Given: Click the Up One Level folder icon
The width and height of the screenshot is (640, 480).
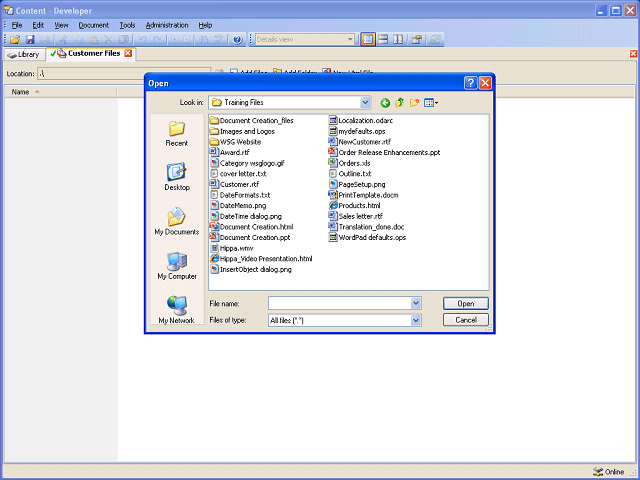Looking at the screenshot, I should [400, 102].
